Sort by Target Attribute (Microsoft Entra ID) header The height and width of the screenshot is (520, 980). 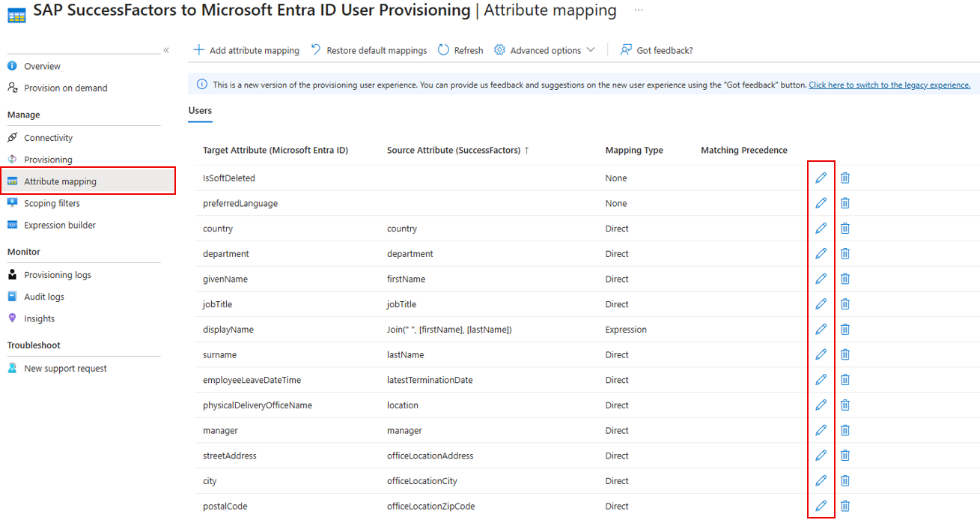click(x=276, y=150)
